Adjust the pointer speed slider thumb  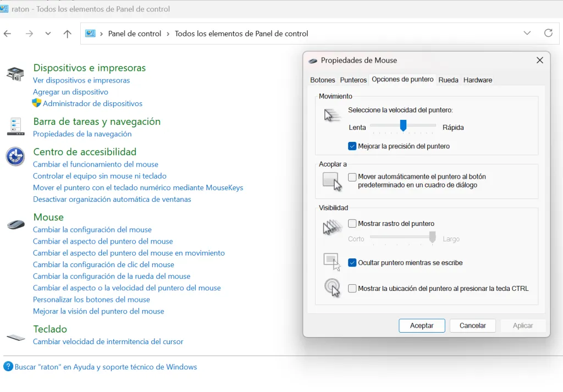pyautogui.click(x=403, y=126)
